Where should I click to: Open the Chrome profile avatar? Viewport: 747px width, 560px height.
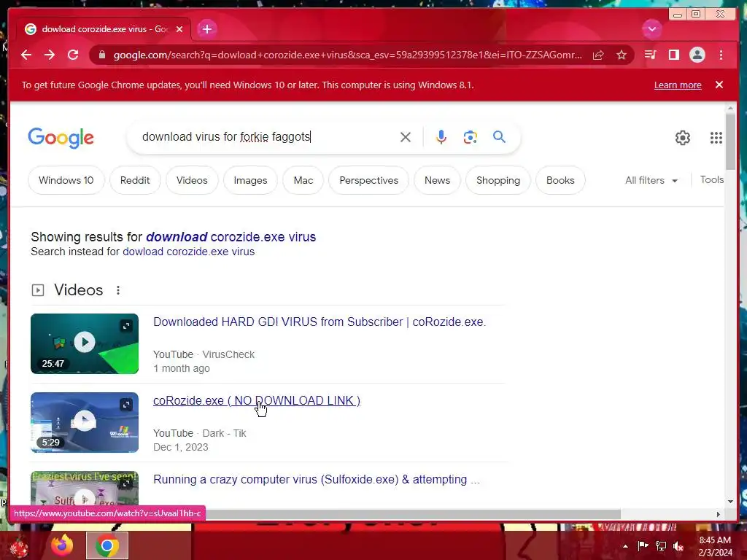click(x=697, y=55)
